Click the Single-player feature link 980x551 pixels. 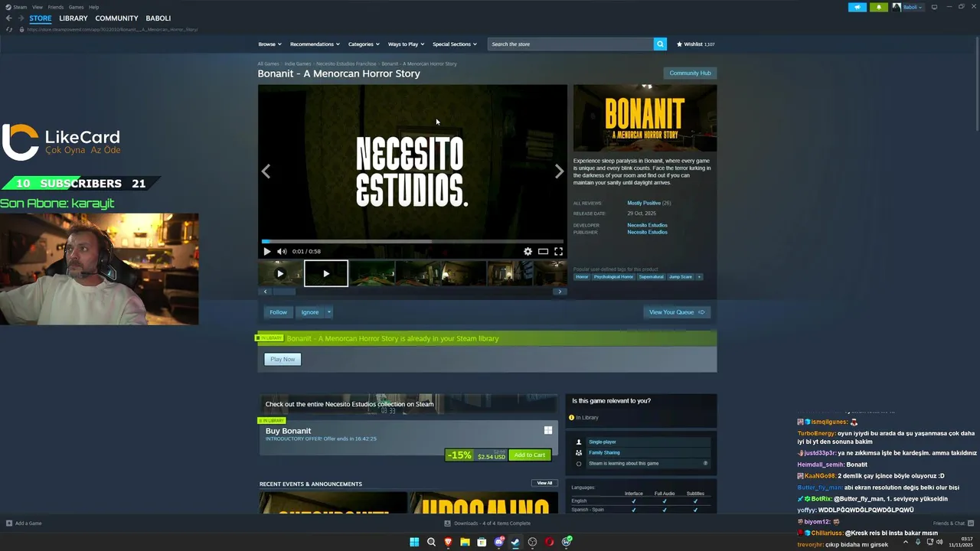pyautogui.click(x=603, y=442)
